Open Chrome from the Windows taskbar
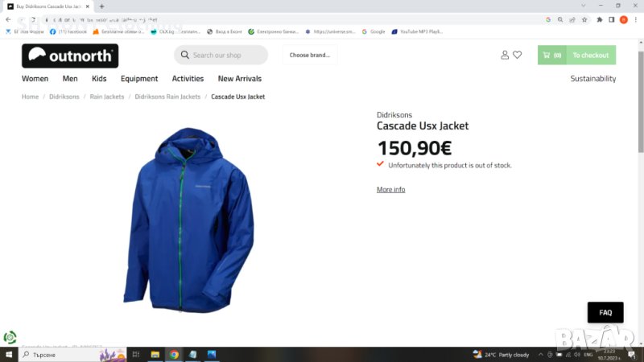Viewport: 644px width, 362px height. [x=174, y=354]
